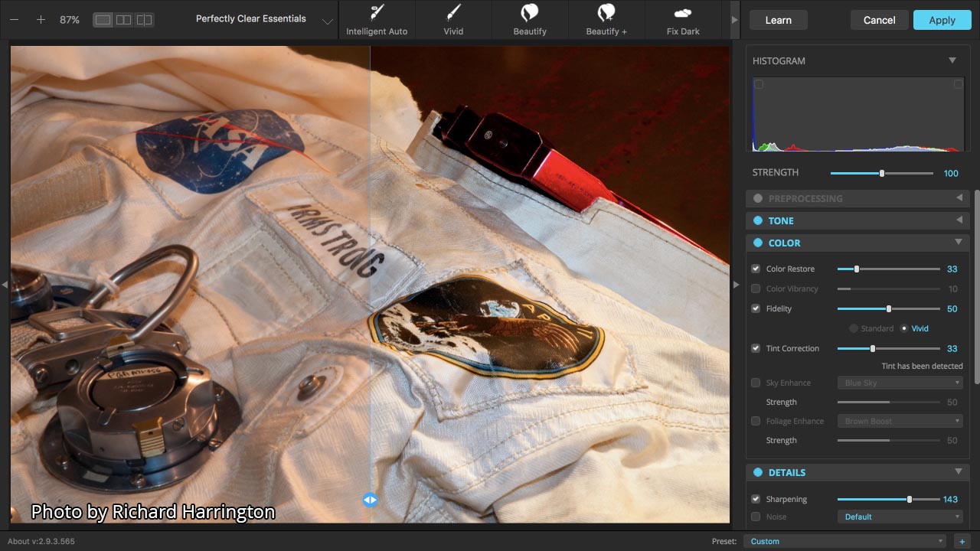Select the Standard fidelity radio option
The image size is (980, 551).
(854, 328)
